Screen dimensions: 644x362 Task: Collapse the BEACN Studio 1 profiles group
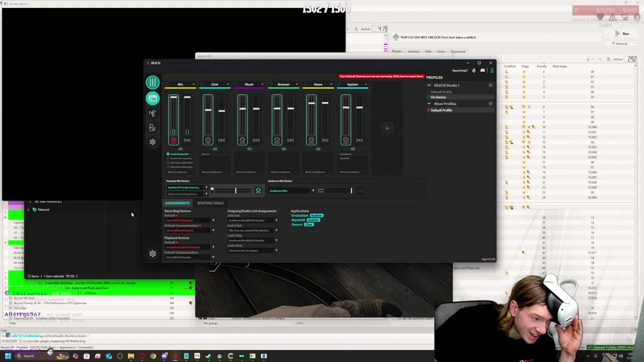[x=429, y=85]
